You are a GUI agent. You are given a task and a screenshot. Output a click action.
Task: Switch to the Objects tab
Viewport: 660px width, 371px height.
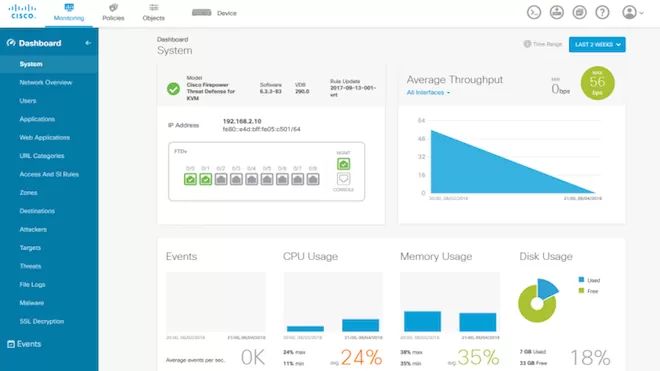pos(154,13)
